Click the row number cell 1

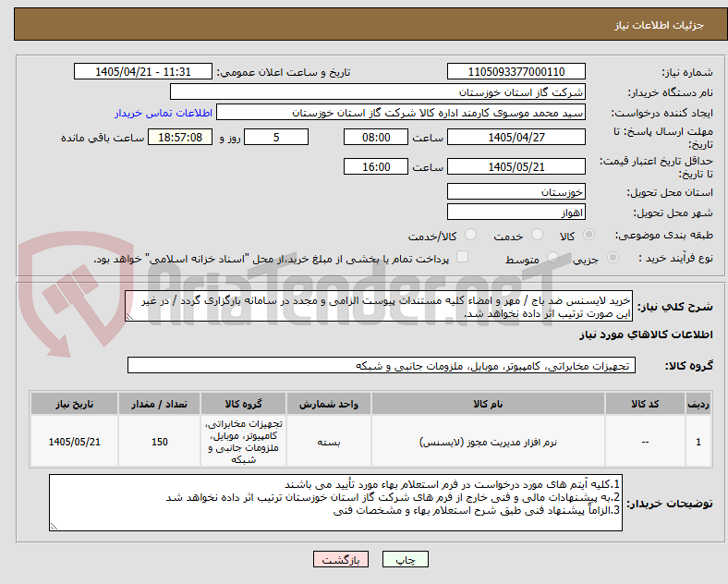tap(698, 442)
